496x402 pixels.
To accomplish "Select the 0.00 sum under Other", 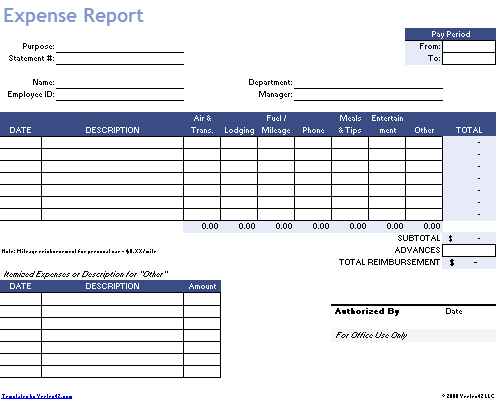I will [x=432, y=226].
